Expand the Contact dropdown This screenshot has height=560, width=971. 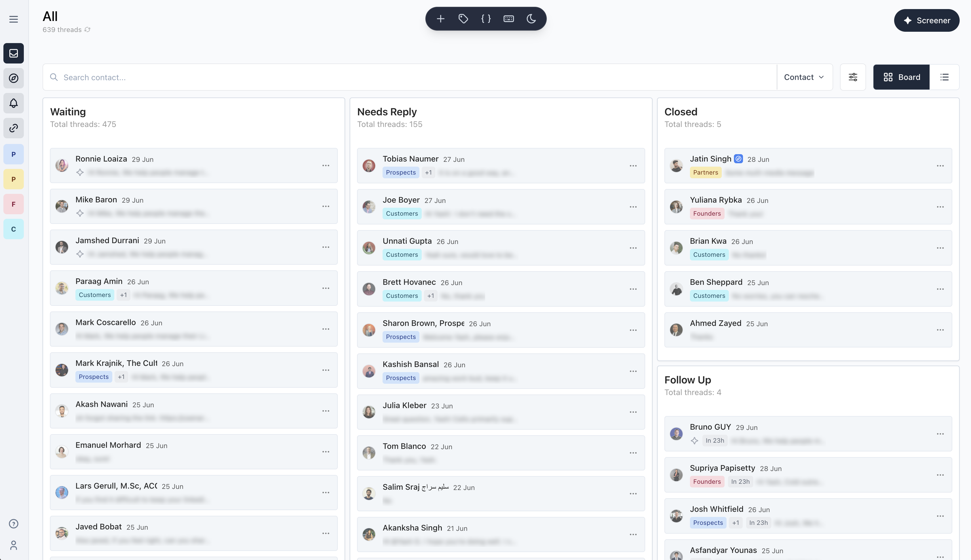click(804, 77)
